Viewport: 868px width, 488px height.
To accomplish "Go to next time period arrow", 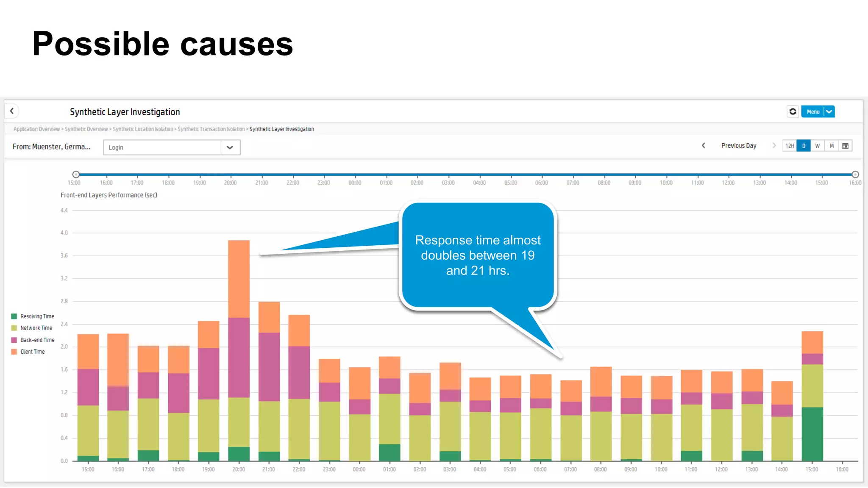I will (x=774, y=145).
